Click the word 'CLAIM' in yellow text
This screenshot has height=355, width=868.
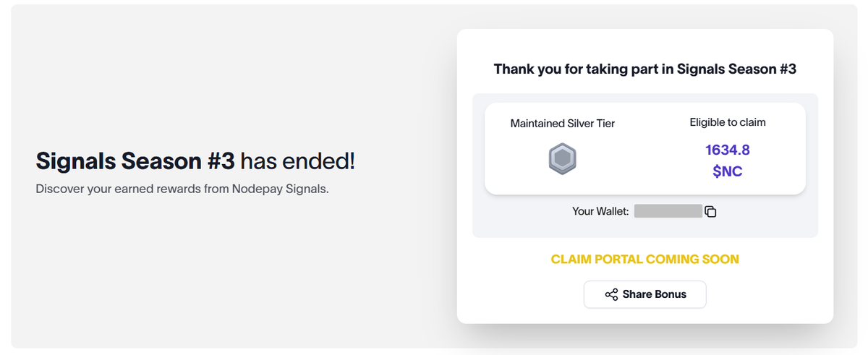coord(571,259)
